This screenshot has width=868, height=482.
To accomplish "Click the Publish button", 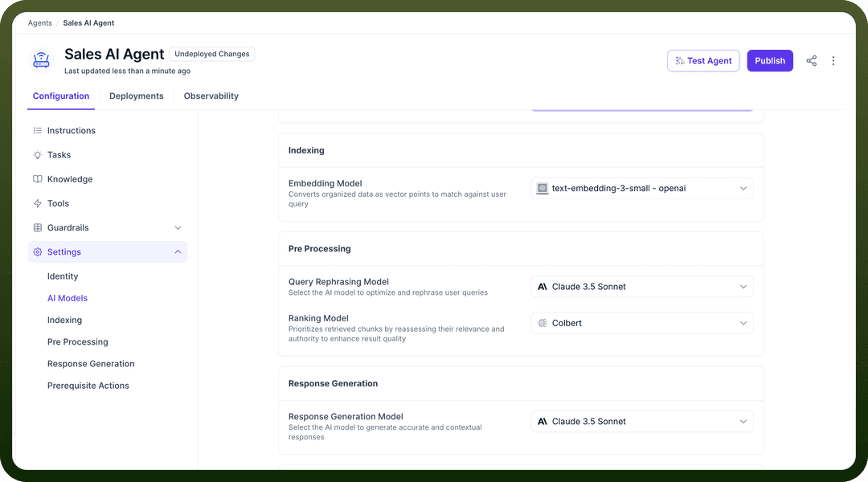I will [x=770, y=61].
